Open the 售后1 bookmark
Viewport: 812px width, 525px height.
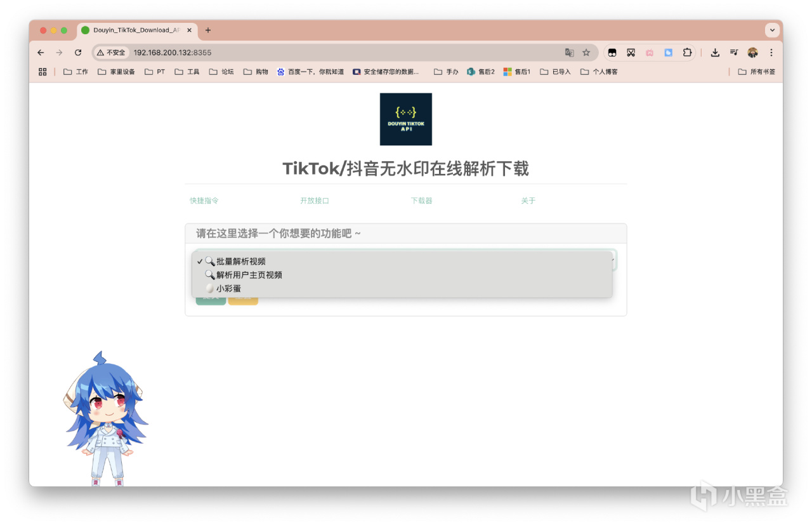click(x=517, y=72)
